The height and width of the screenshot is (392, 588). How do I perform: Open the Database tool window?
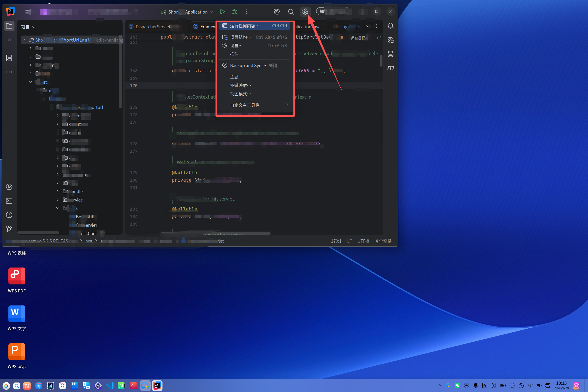390,54
